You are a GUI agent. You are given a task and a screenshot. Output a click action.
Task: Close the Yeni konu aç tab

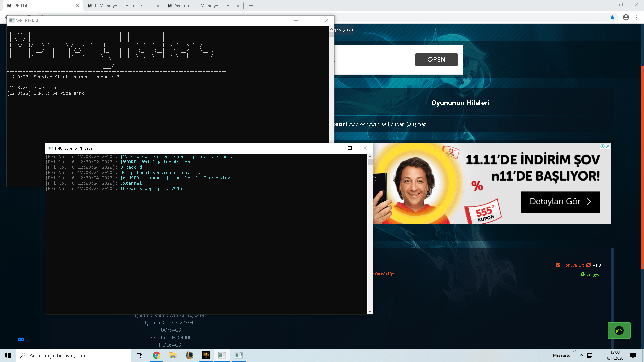(x=238, y=6)
